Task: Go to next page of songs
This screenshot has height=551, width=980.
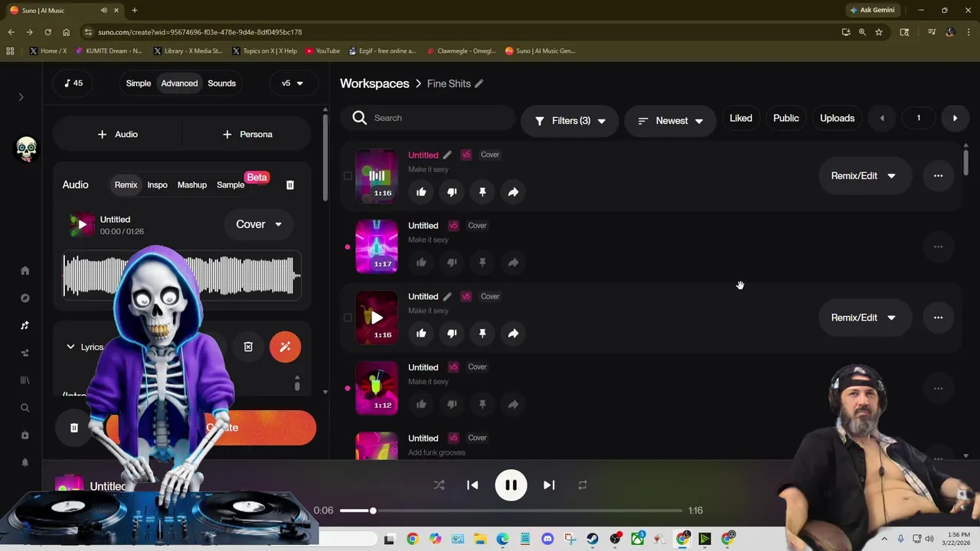Action: pyautogui.click(x=955, y=119)
